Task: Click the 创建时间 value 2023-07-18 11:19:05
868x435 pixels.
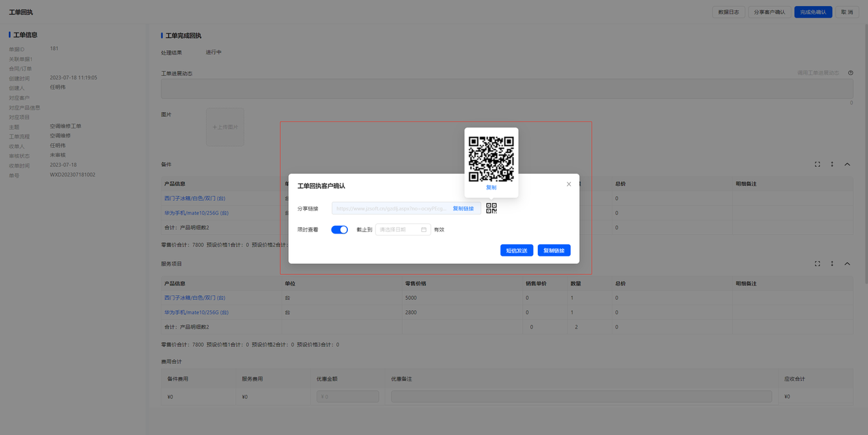Action: tap(73, 77)
